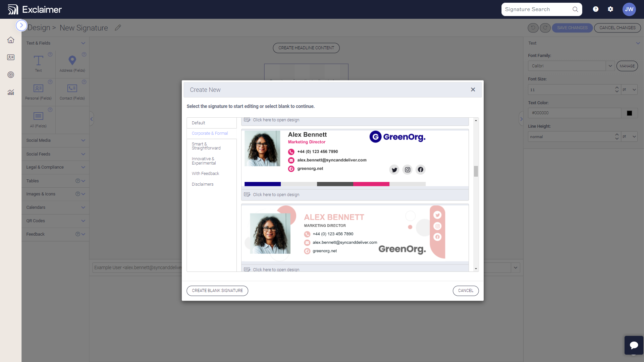Rename the signature using the pencil icon

(118, 27)
